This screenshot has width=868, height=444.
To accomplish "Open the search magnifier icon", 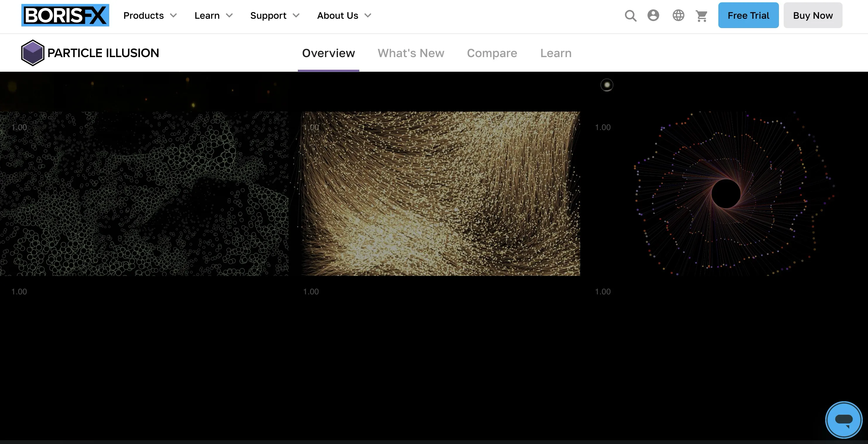I will coord(631,16).
